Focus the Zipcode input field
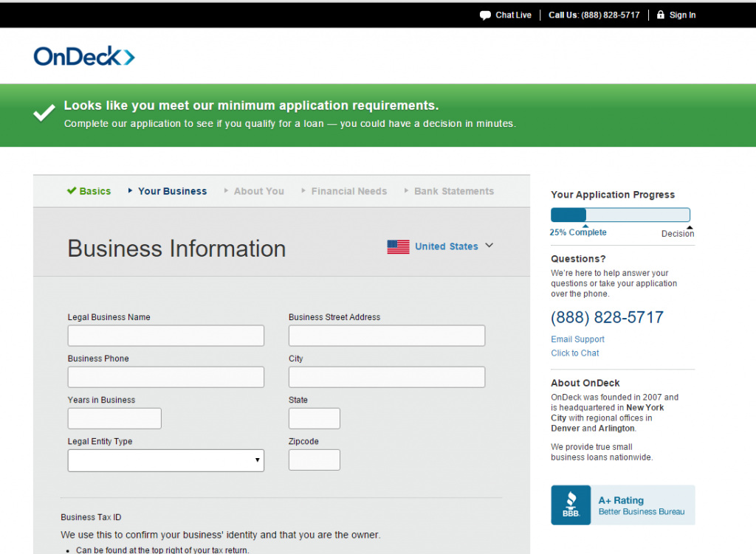The width and height of the screenshot is (756, 554). click(315, 460)
